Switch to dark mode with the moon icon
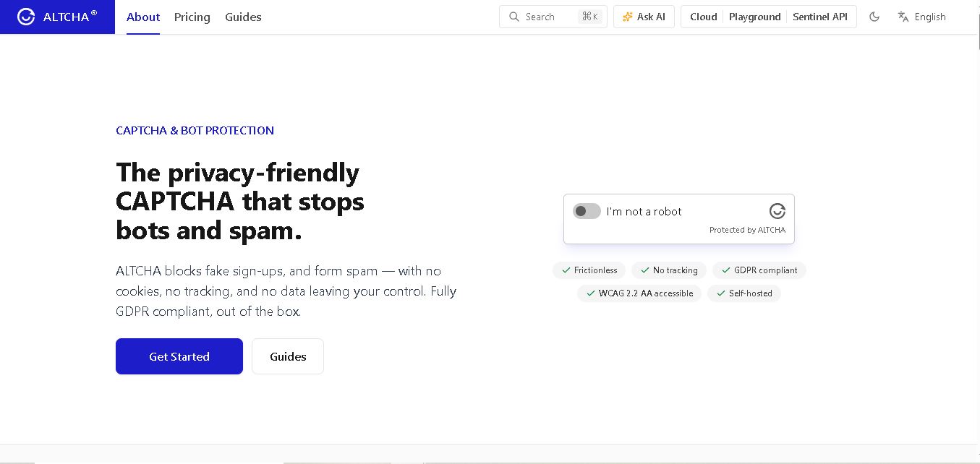Screen dimensions: 980x464 coord(874,17)
